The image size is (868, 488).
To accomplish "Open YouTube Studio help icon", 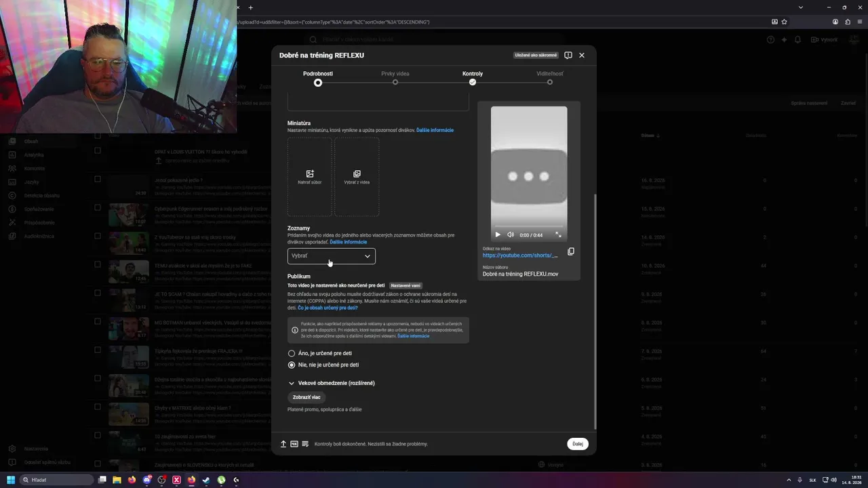I will (770, 40).
